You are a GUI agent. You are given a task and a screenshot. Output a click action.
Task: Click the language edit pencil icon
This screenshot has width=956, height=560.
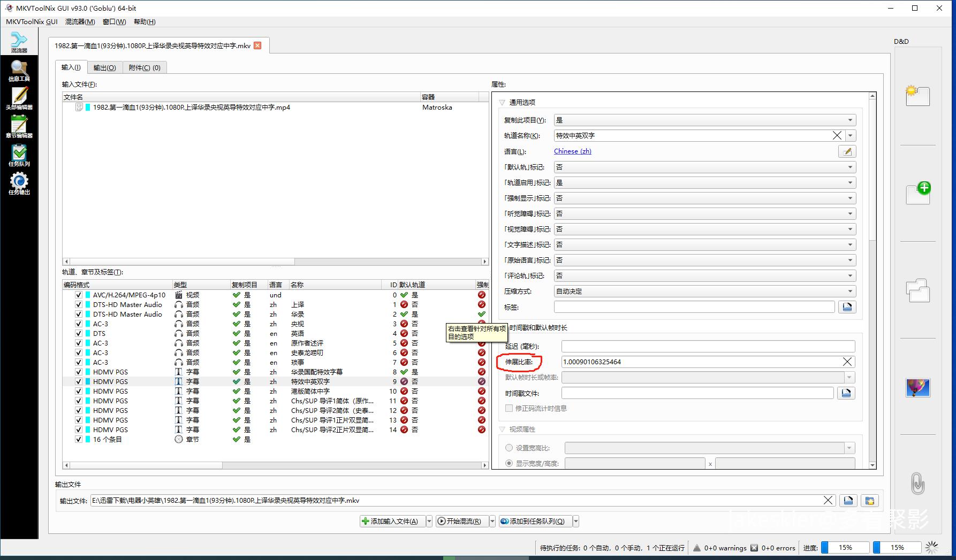click(x=847, y=151)
